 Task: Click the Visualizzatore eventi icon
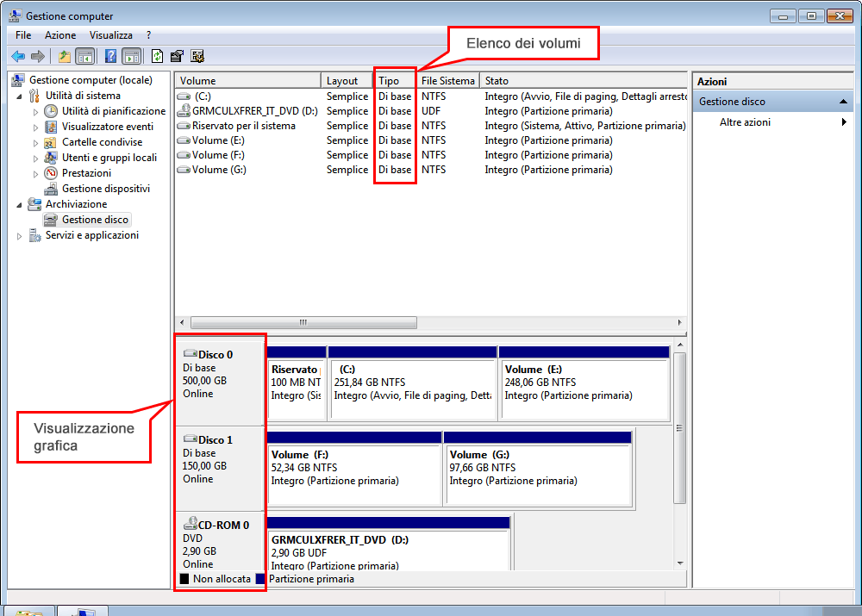pos(51,127)
